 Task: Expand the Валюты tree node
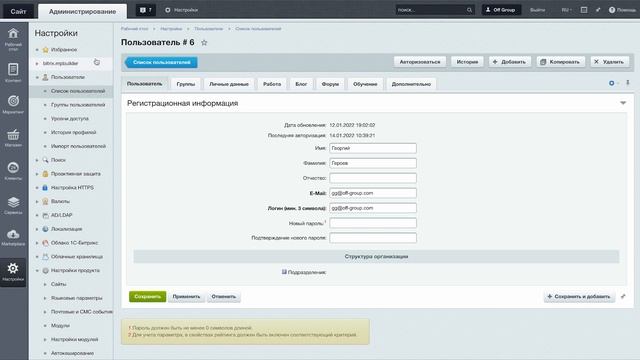[37, 202]
